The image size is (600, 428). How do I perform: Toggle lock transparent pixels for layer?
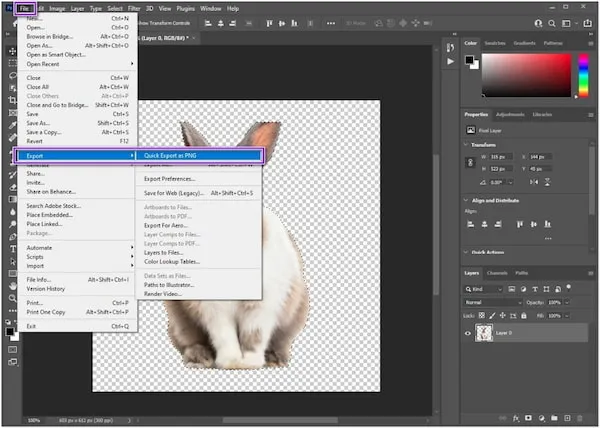[x=484, y=314]
